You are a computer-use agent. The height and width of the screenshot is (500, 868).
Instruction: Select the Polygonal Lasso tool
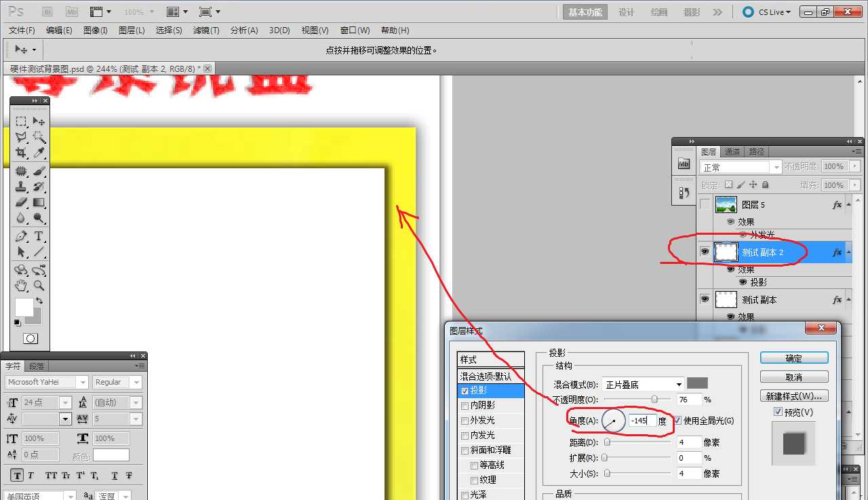click(21, 137)
